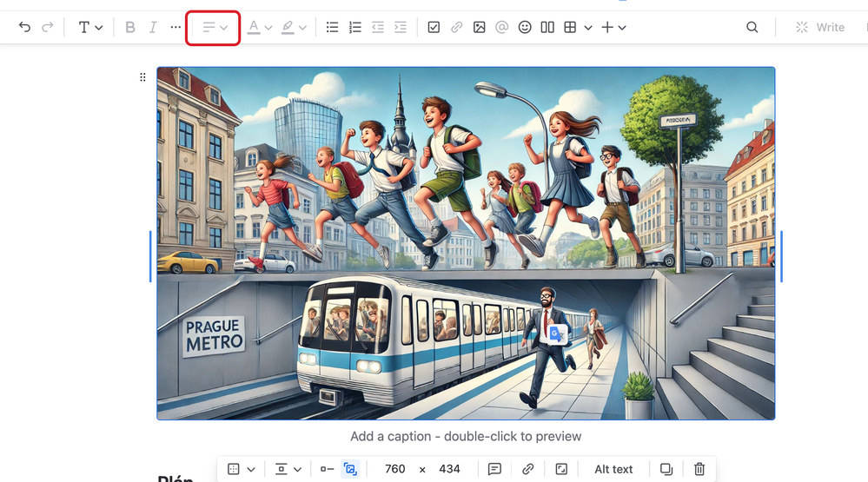Insert a link from the toolbar

(x=457, y=27)
